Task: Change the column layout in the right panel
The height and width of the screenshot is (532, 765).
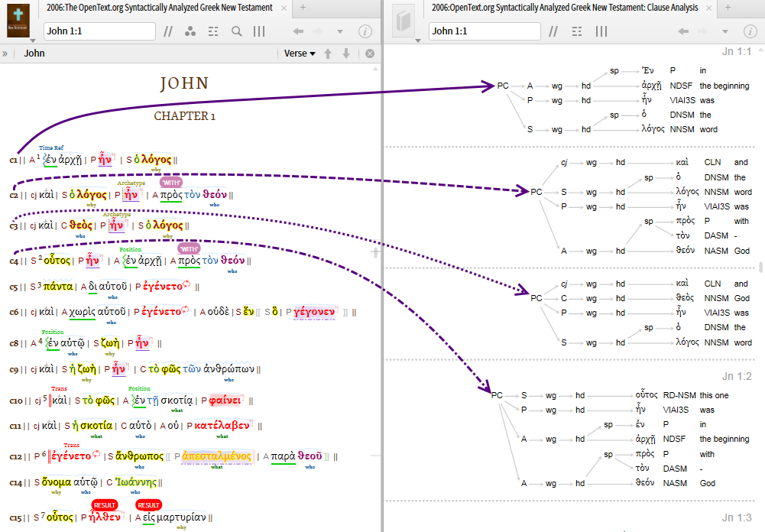Action: tap(601, 31)
